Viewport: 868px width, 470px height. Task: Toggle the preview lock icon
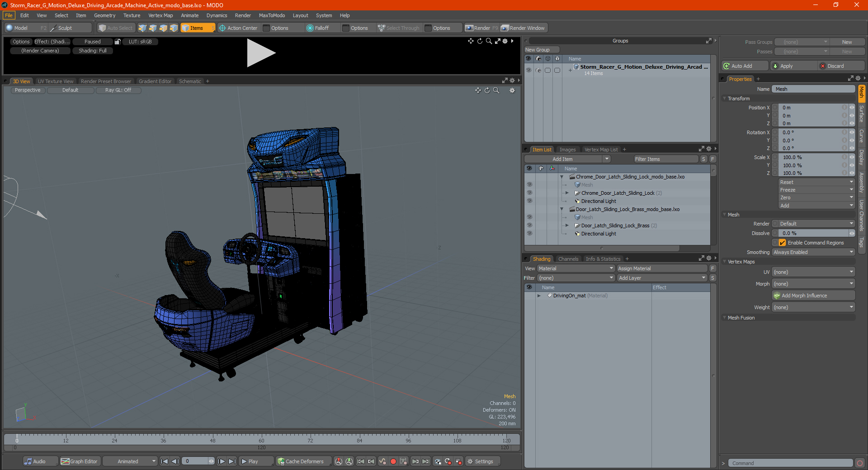(x=118, y=42)
